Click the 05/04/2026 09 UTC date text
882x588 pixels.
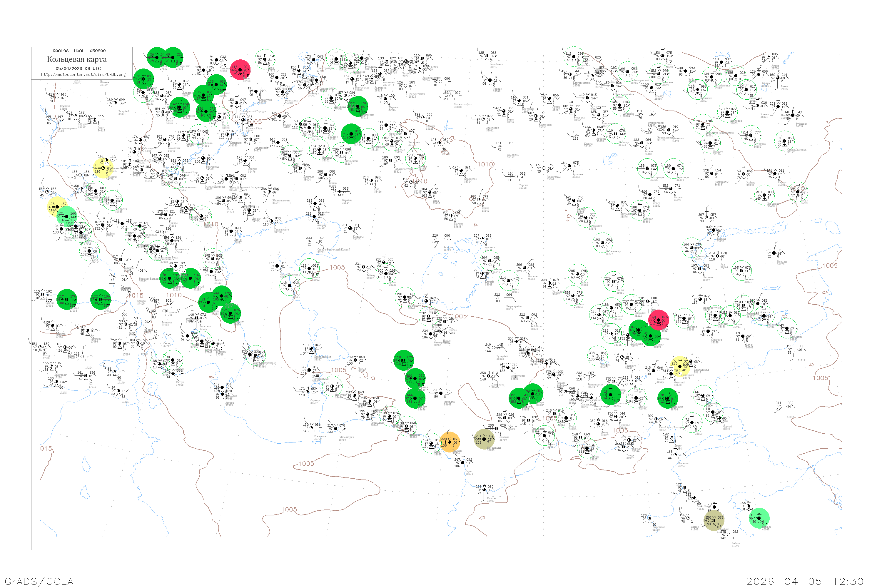point(78,69)
